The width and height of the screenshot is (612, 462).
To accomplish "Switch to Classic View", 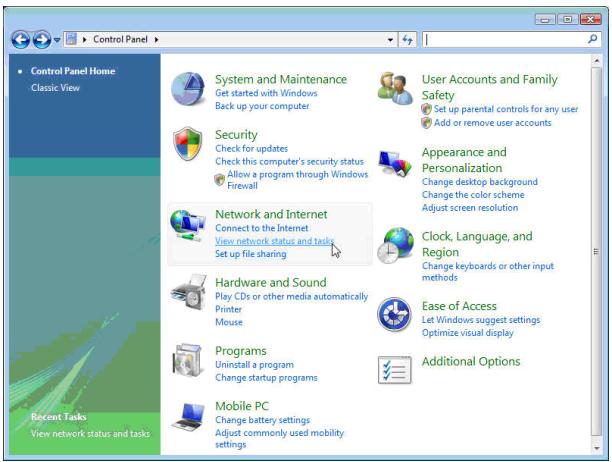I will (55, 88).
